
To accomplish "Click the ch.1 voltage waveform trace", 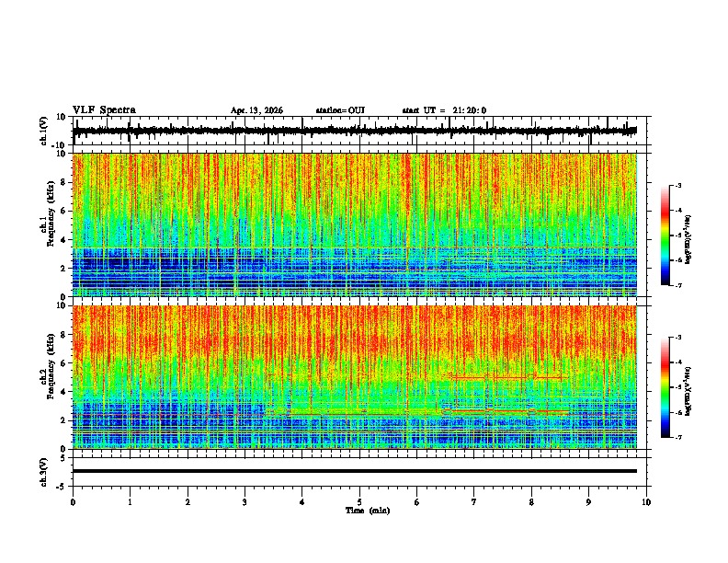I will [x=355, y=131].
